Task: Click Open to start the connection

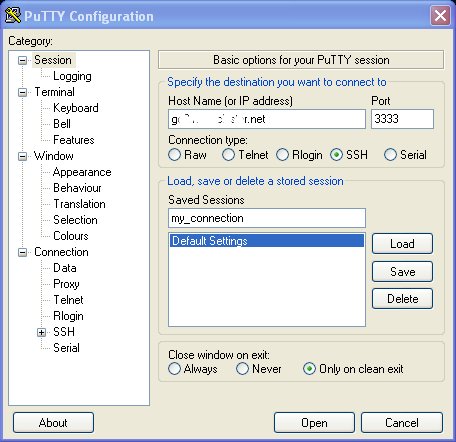Action: click(x=314, y=423)
